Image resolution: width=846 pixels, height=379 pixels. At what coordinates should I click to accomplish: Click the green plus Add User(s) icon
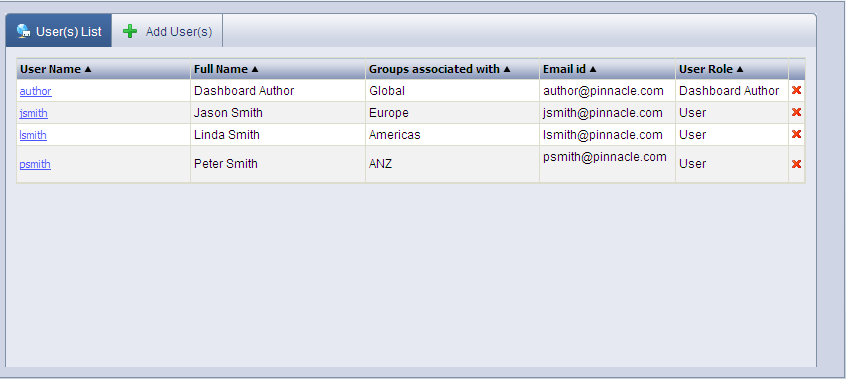tap(129, 31)
